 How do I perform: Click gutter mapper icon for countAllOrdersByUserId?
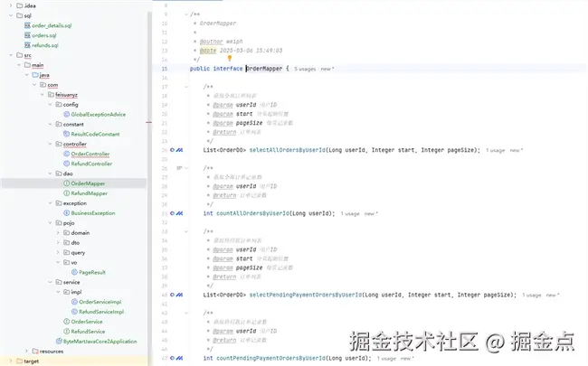pos(179,213)
